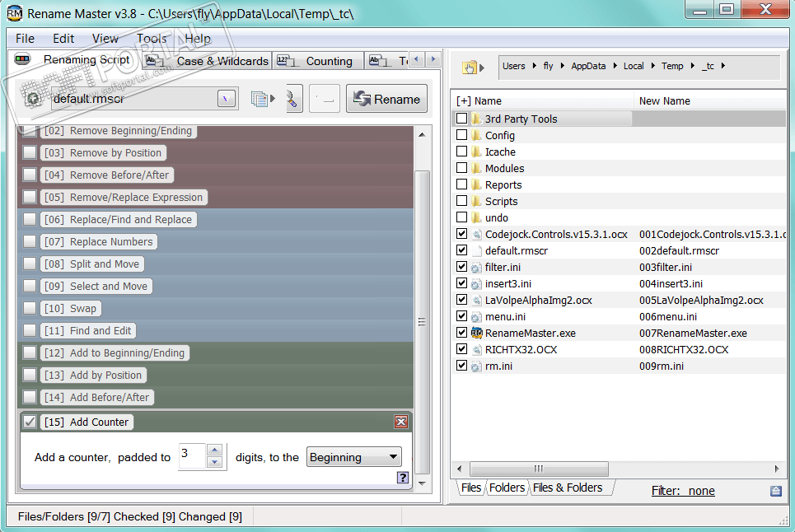Click the script list vertical scrollbar thumb
795x532 pixels.
coord(422,322)
